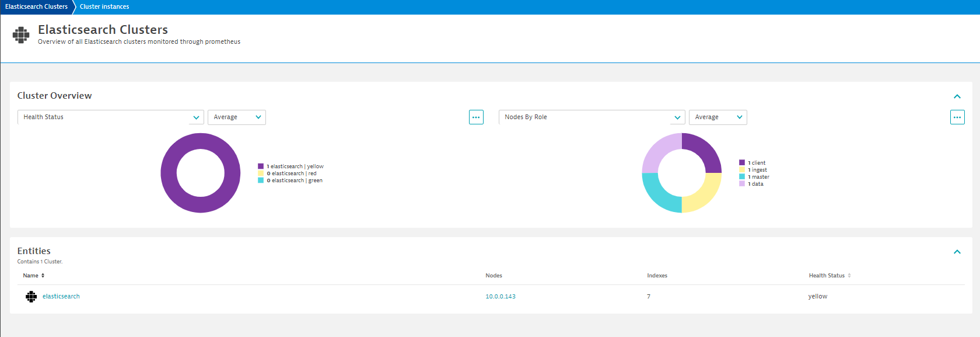The height and width of the screenshot is (337, 980).
Task: Click the yellow elasticsearch red legend swatch
Action: pyautogui.click(x=261, y=173)
